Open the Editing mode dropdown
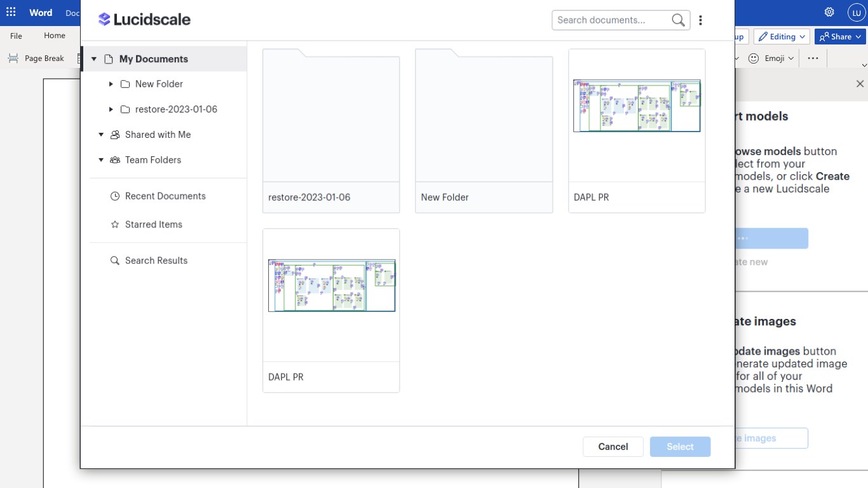Viewport: 868px width, 488px height. pyautogui.click(x=782, y=37)
